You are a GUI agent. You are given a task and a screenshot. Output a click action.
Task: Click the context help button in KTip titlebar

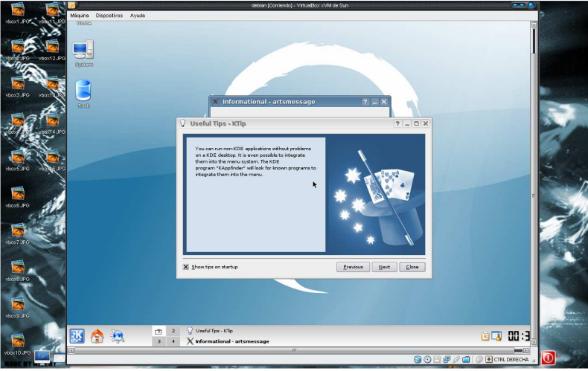(397, 123)
